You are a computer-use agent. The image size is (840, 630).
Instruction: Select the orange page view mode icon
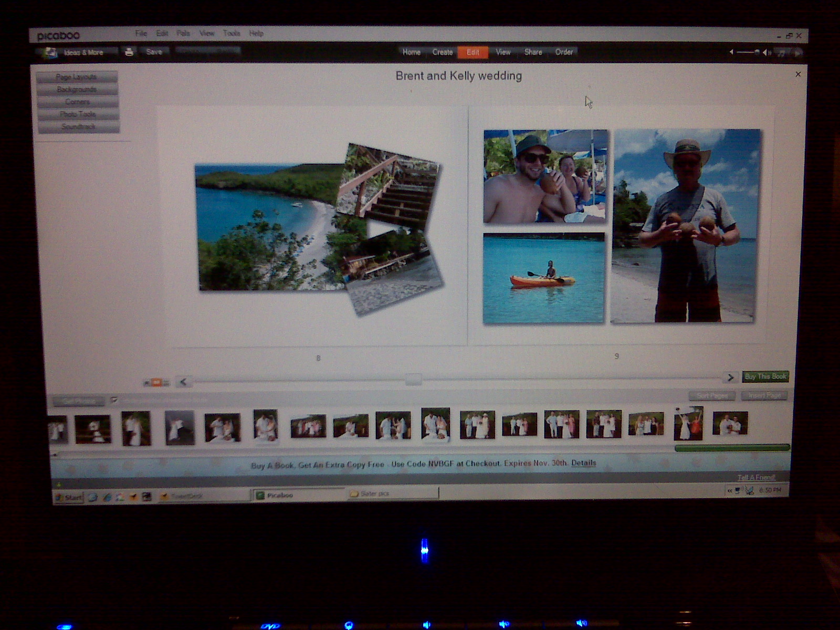(156, 383)
